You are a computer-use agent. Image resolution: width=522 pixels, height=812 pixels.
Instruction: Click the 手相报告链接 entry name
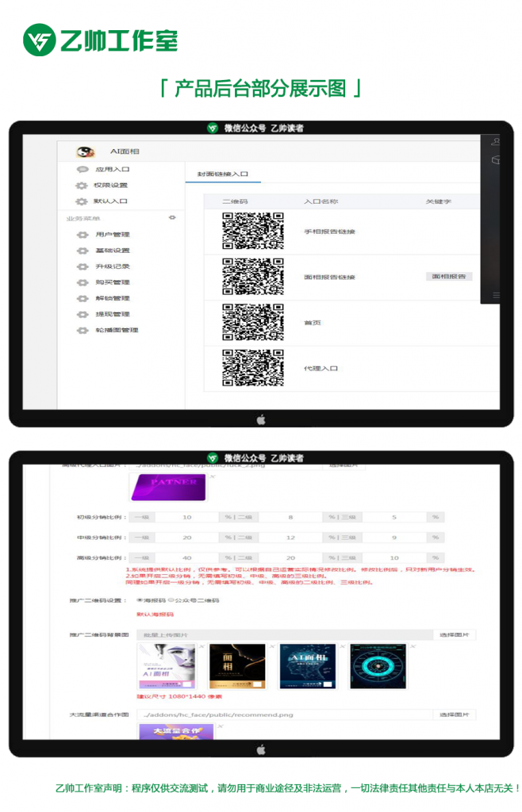(329, 232)
